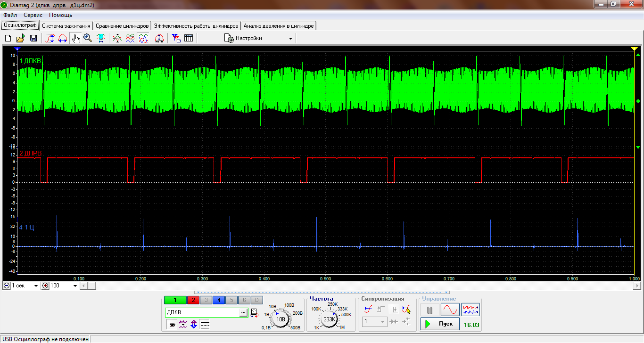The height and width of the screenshot is (343, 644).
Task: Toggle gray channel 3 button
Action: [x=206, y=300]
